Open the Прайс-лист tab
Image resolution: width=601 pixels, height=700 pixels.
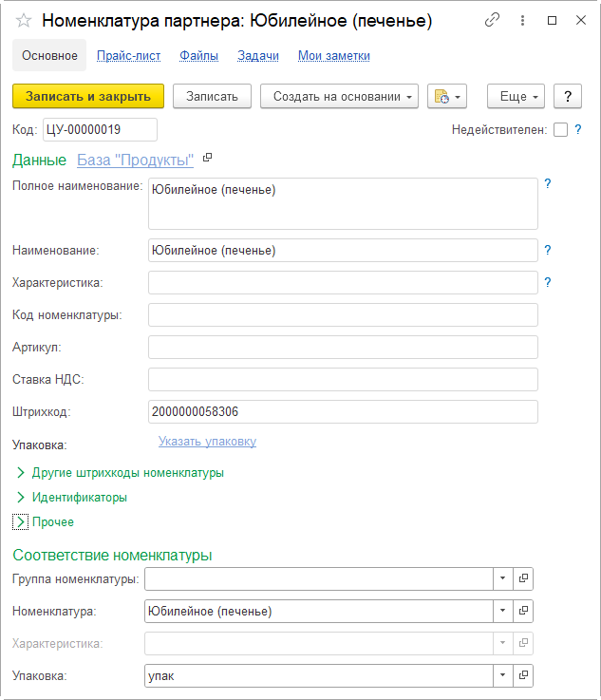pos(128,56)
